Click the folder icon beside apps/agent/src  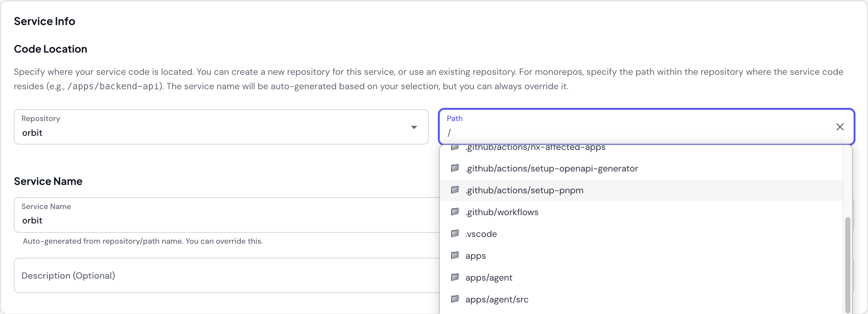click(x=455, y=299)
